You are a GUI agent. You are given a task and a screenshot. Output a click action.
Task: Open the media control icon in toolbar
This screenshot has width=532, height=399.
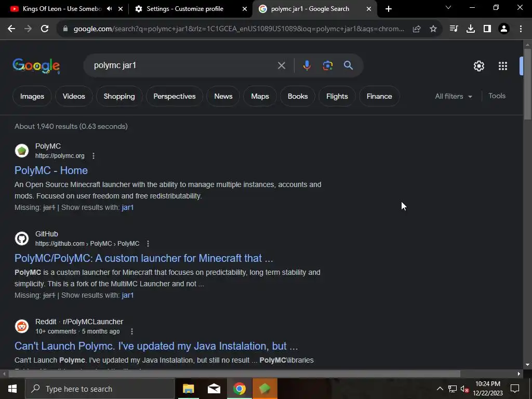[x=454, y=29]
